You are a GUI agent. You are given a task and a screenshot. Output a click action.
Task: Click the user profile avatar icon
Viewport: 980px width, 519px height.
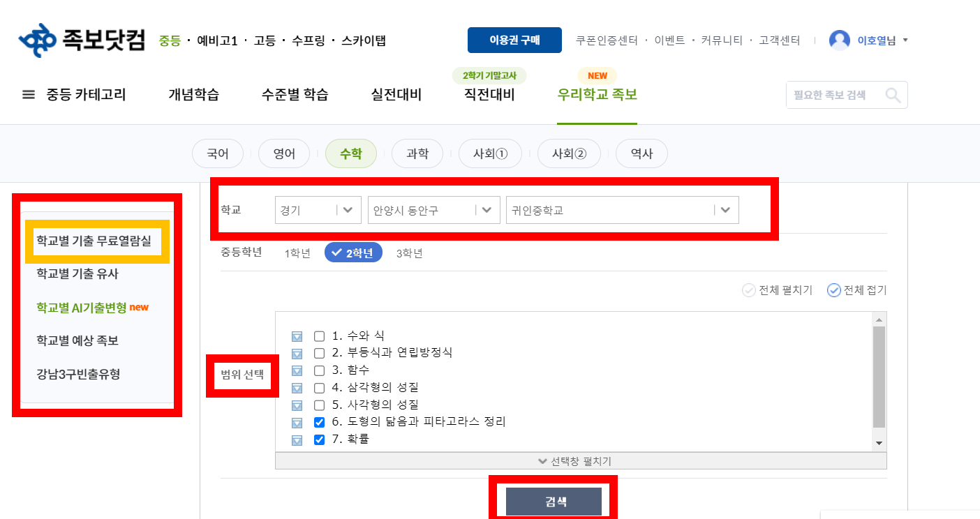[839, 40]
